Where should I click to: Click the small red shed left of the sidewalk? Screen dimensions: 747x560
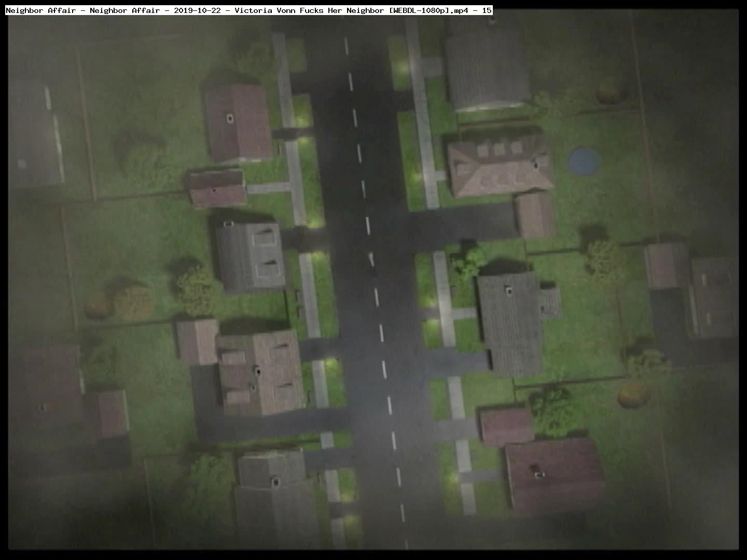click(x=217, y=189)
